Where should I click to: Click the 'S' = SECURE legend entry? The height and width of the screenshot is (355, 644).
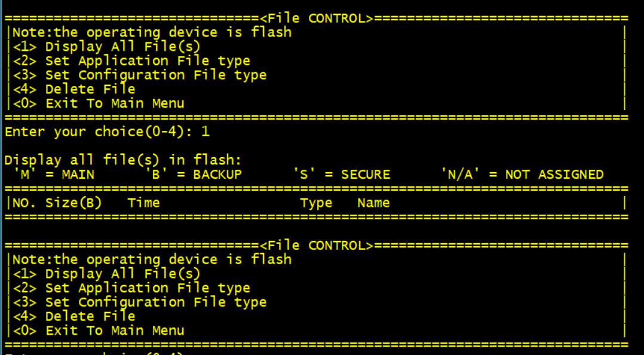(x=341, y=175)
